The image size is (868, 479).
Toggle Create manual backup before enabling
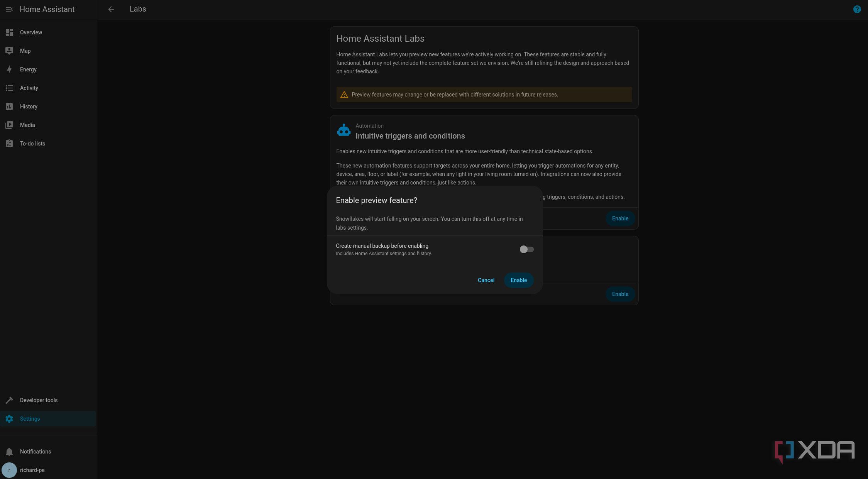click(x=526, y=249)
